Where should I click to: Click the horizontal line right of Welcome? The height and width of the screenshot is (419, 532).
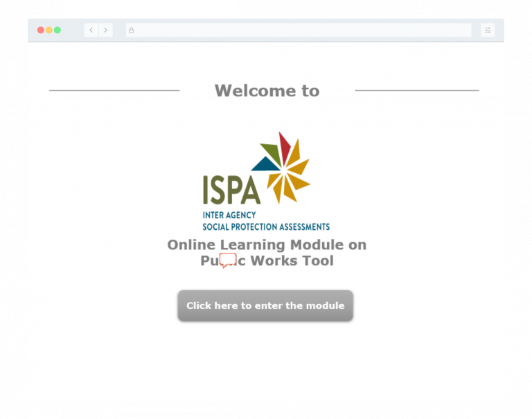[x=416, y=90]
